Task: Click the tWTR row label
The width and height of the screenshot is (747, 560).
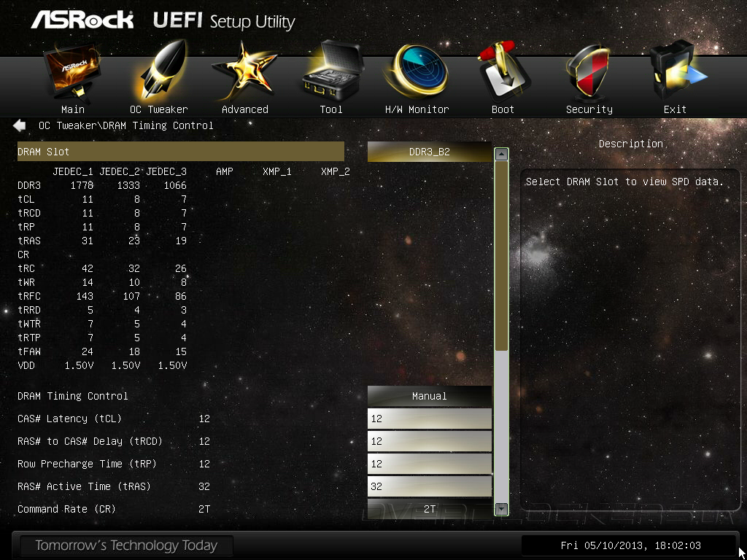Action: (x=29, y=324)
